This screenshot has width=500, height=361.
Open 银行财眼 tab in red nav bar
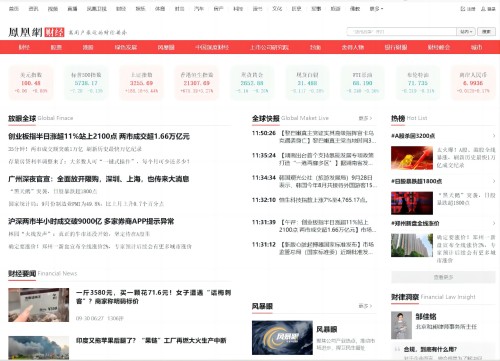point(396,47)
